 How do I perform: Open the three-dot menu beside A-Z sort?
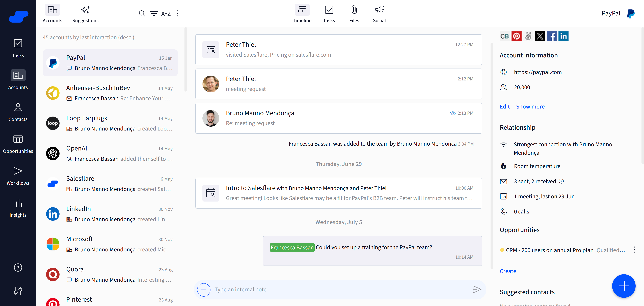178,14
